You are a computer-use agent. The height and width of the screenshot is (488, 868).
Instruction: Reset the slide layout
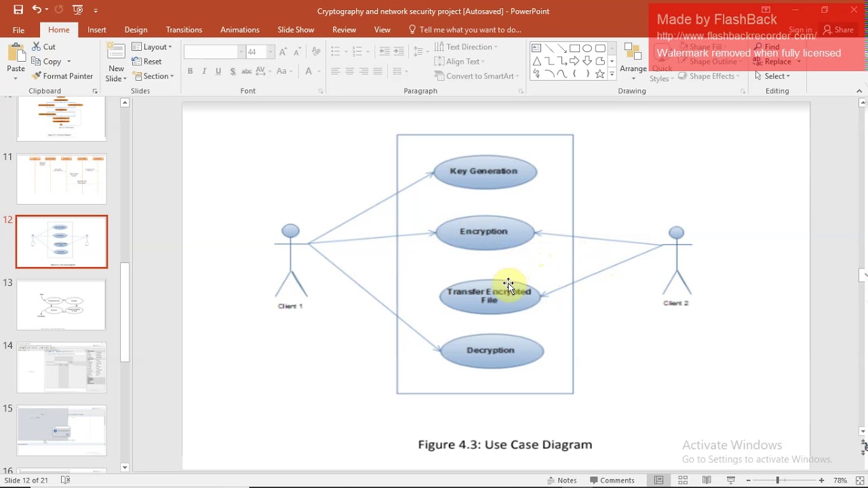click(x=147, y=61)
